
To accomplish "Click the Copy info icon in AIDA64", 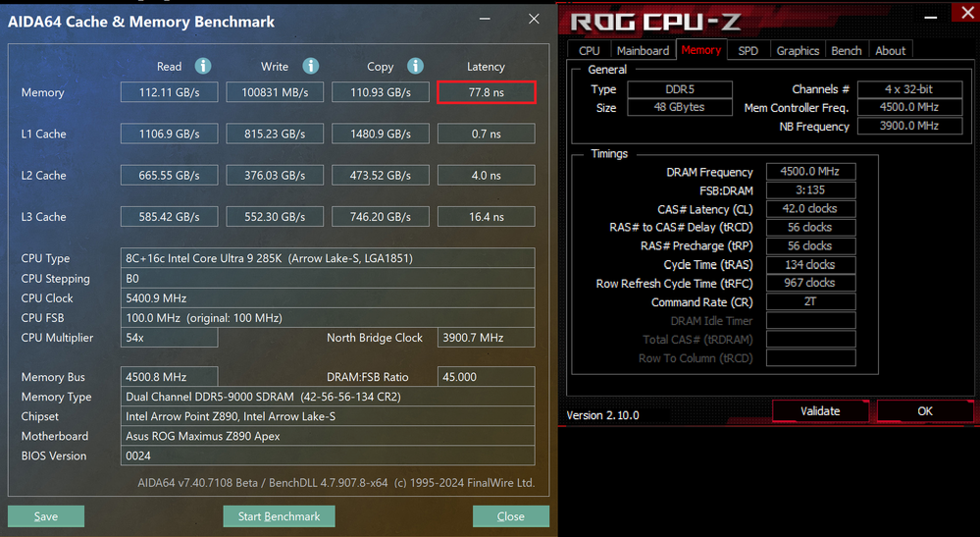I will (x=415, y=66).
